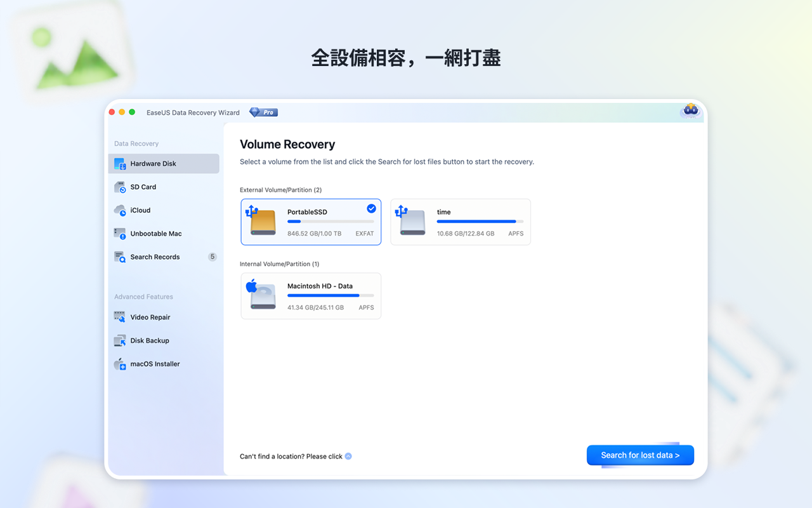Click the Unbootable Mac icon

coord(120,234)
